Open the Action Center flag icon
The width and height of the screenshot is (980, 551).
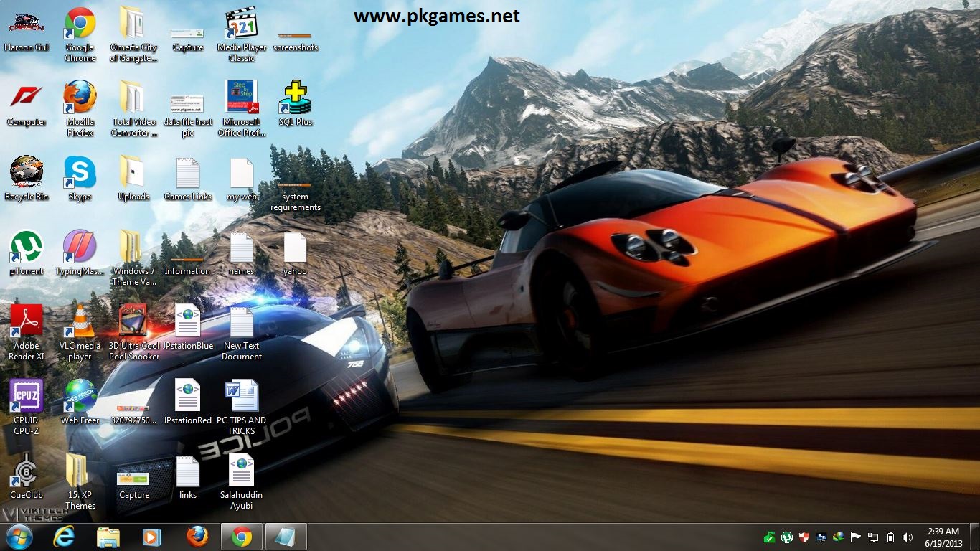855,537
